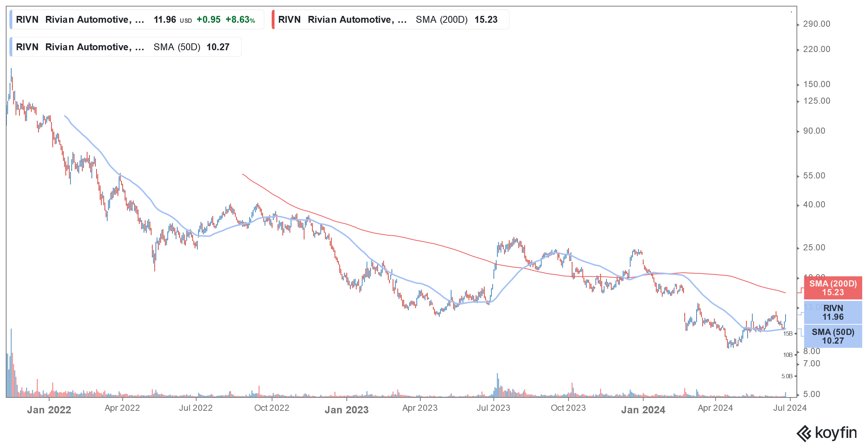Click the SMA (50D) 10.27 axis tag

pos(833,336)
